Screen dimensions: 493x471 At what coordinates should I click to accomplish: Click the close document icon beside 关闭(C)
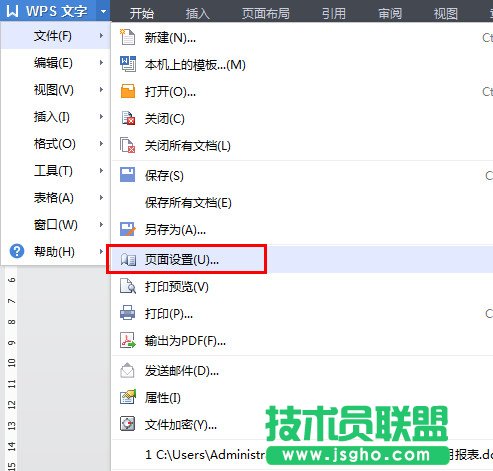click(128, 118)
